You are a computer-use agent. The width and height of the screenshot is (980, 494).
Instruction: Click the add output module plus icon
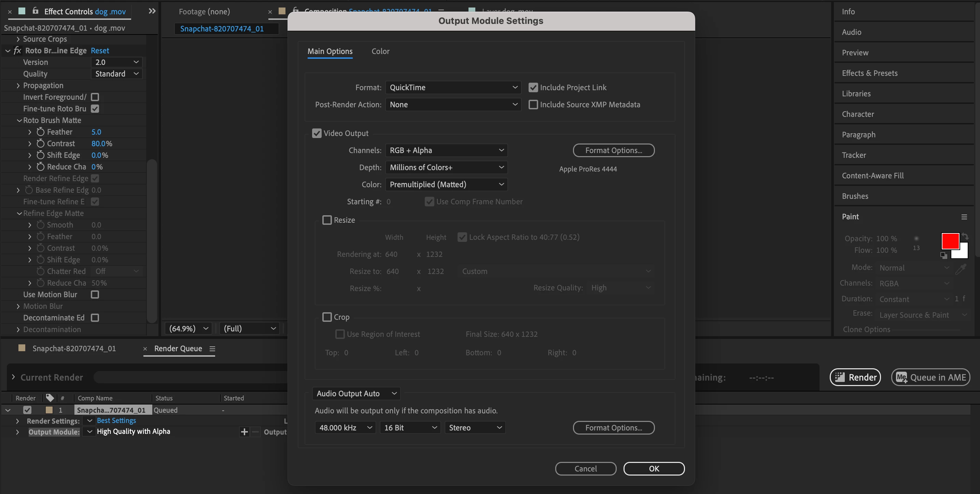tap(244, 431)
